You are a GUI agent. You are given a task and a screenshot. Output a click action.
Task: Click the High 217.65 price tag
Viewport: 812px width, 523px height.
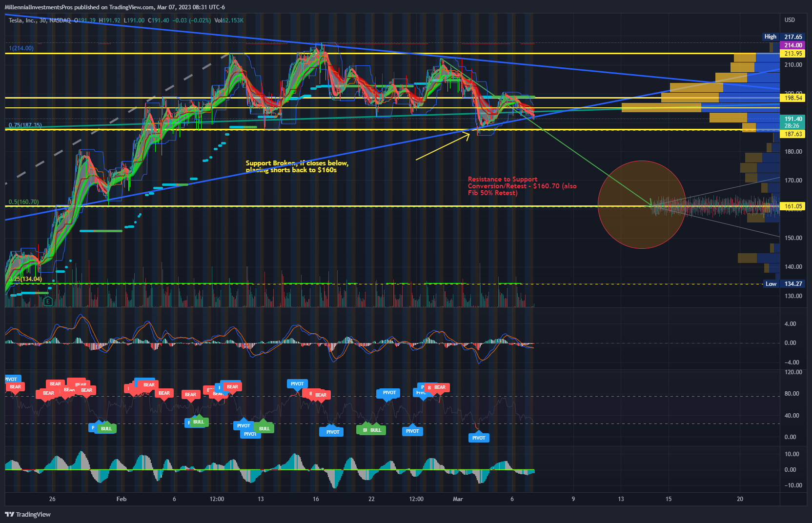[783, 37]
